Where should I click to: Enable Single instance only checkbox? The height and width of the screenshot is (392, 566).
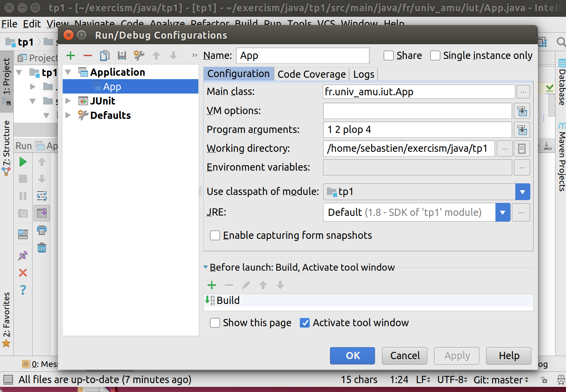[x=435, y=56]
